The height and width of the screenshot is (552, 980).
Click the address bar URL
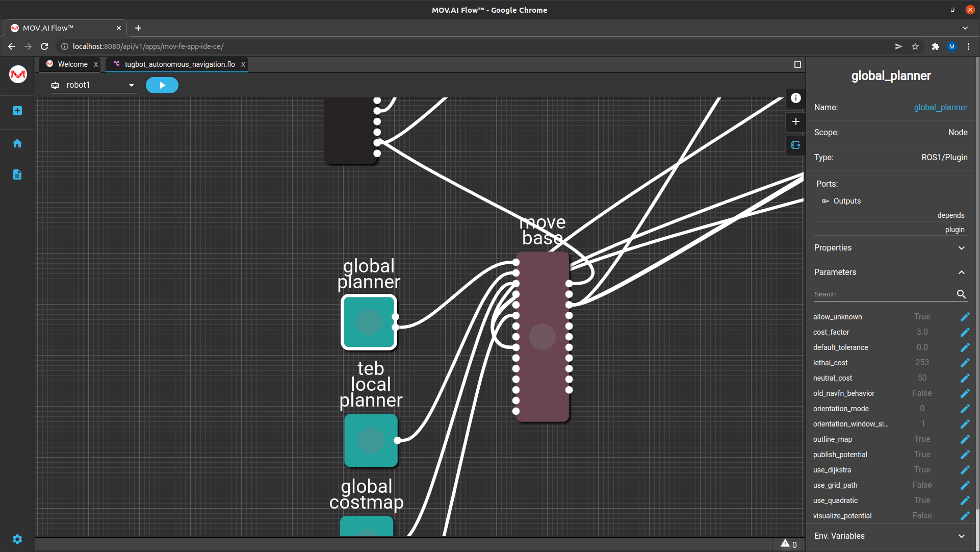[148, 46]
